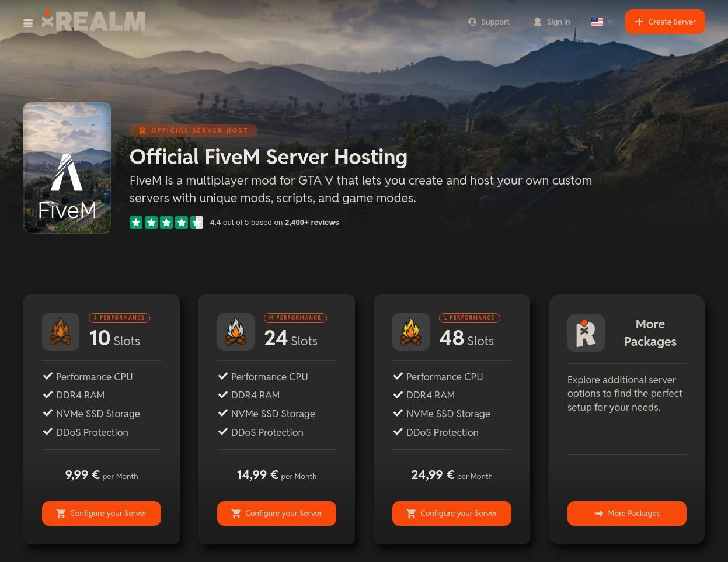
Task: Click Performance CPU checkmark in 10 Slots card
Action: [x=48, y=376]
